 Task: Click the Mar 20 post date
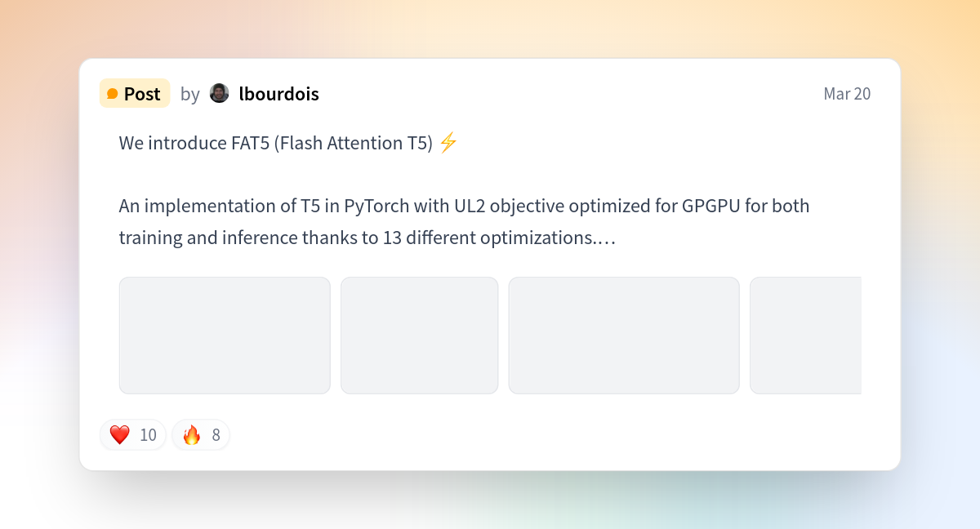(x=847, y=94)
